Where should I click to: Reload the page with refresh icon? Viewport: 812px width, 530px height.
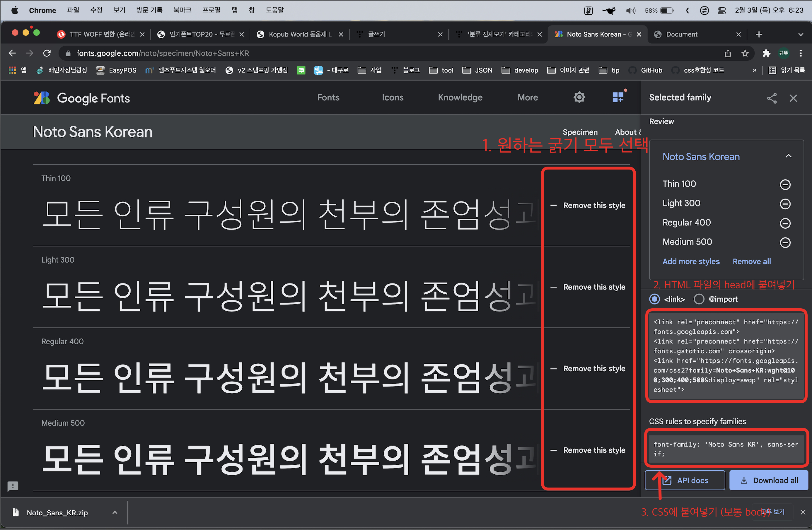(47, 53)
